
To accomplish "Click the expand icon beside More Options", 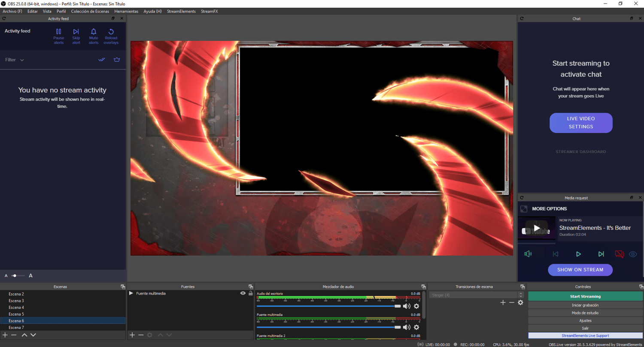I will pos(524,209).
